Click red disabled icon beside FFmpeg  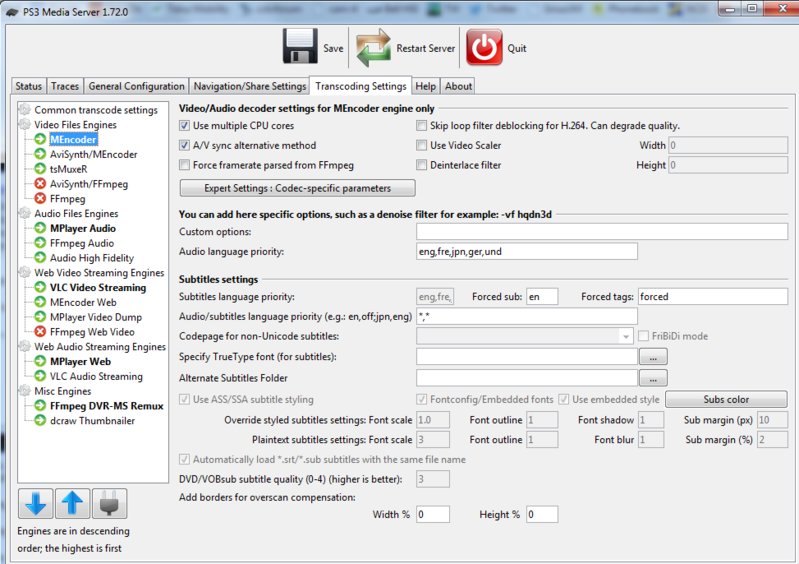40,198
